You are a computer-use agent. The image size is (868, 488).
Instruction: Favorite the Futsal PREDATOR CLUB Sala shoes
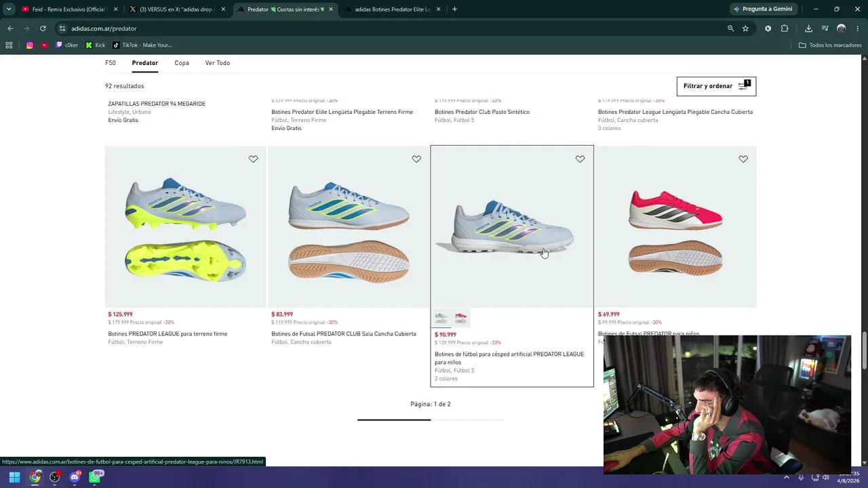tap(416, 159)
